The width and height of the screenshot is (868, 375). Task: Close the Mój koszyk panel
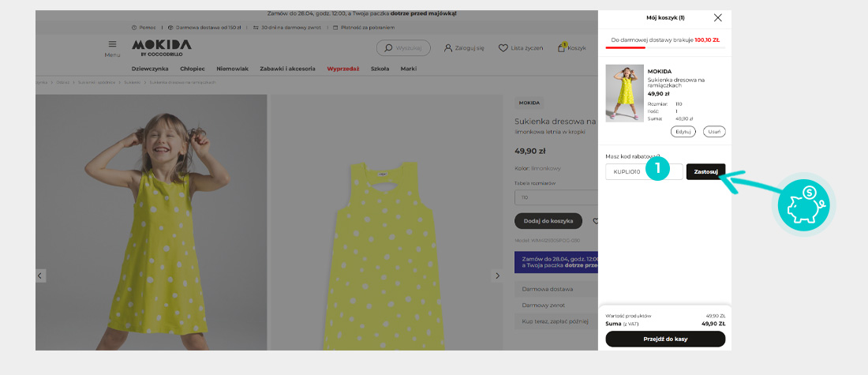coord(717,17)
